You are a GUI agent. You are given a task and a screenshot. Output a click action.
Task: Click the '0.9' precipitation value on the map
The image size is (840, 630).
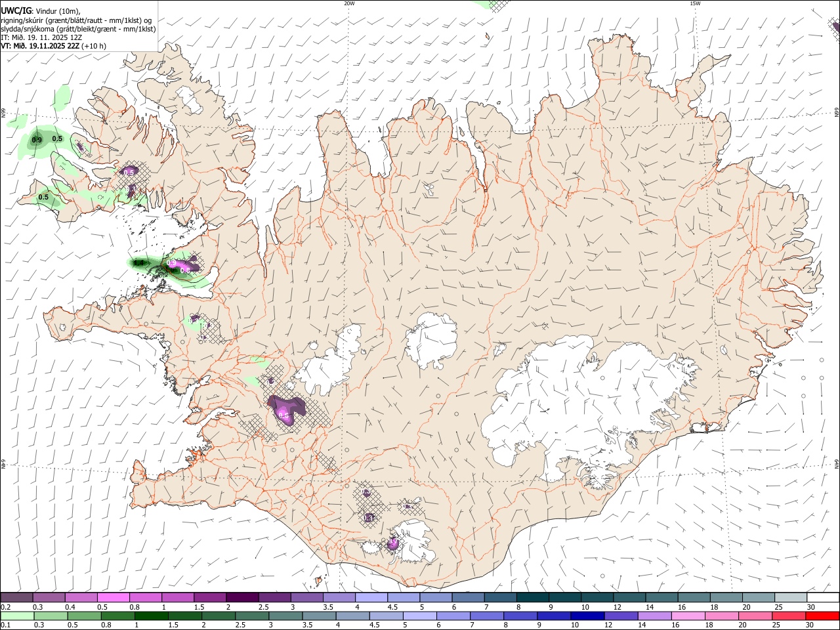pos(37,140)
